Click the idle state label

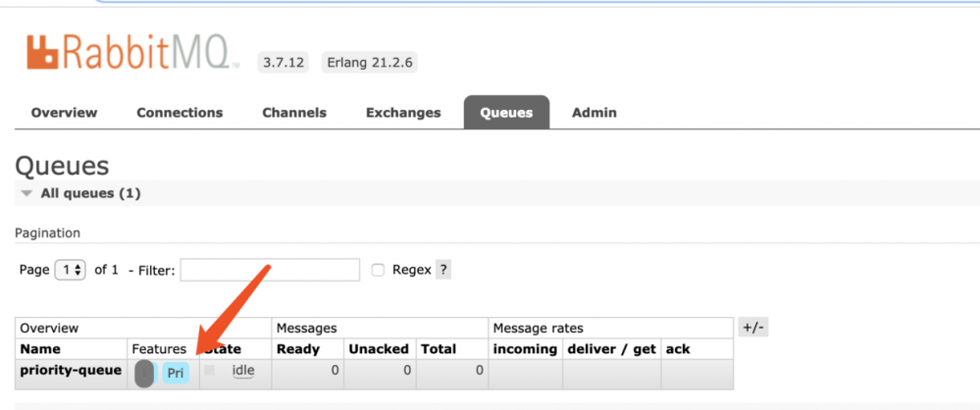(243, 370)
